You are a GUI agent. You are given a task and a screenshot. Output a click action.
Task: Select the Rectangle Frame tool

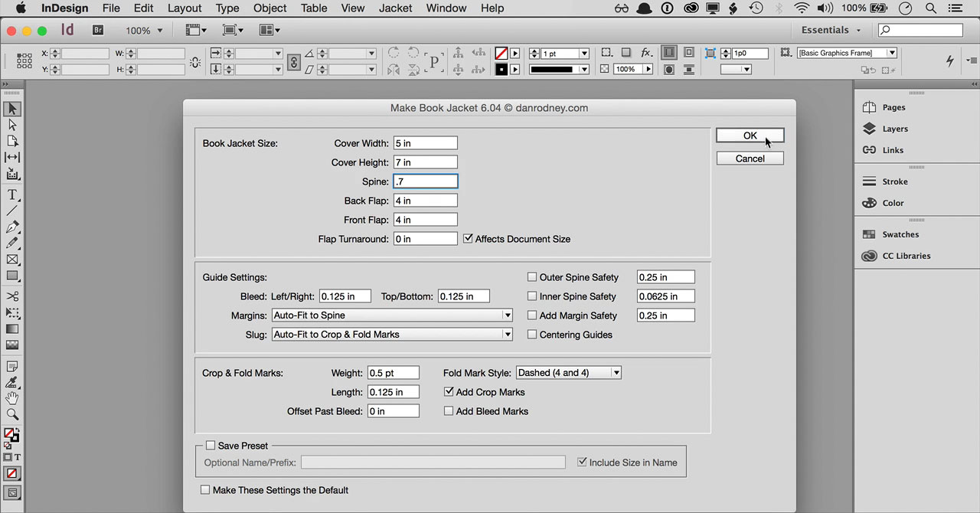12,260
